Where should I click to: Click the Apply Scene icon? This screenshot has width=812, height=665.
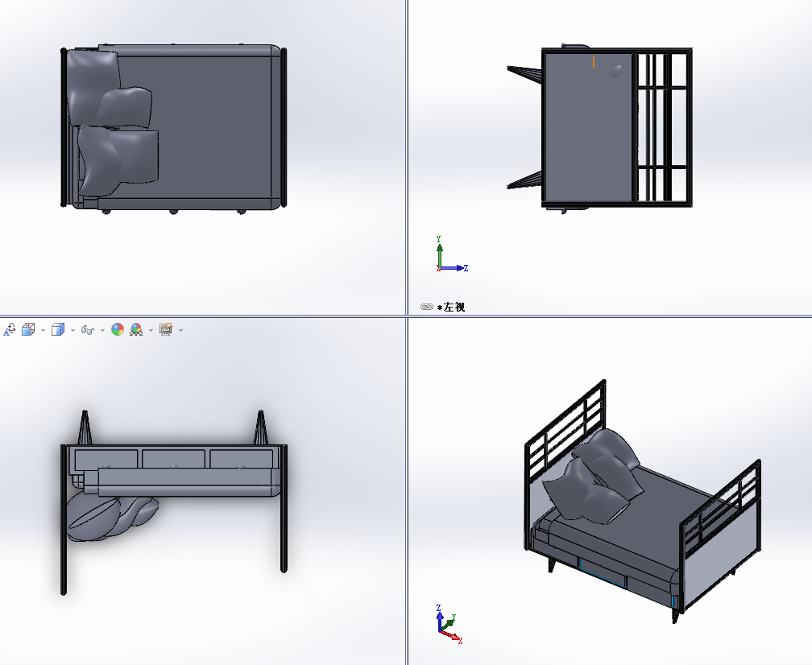[136, 329]
